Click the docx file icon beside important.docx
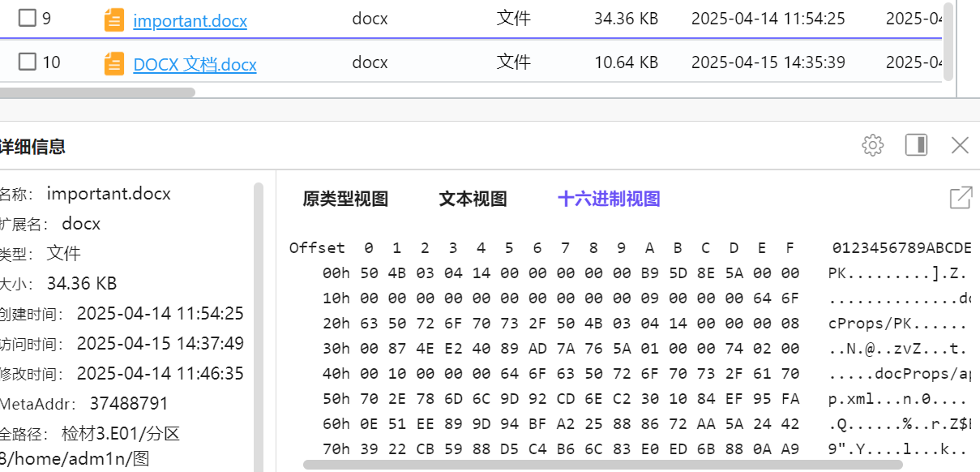980x472 pixels. point(113,20)
